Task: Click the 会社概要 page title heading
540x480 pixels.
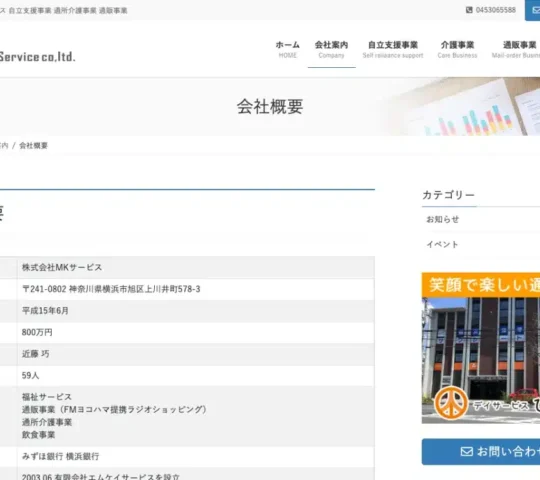Action: pos(270,106)
